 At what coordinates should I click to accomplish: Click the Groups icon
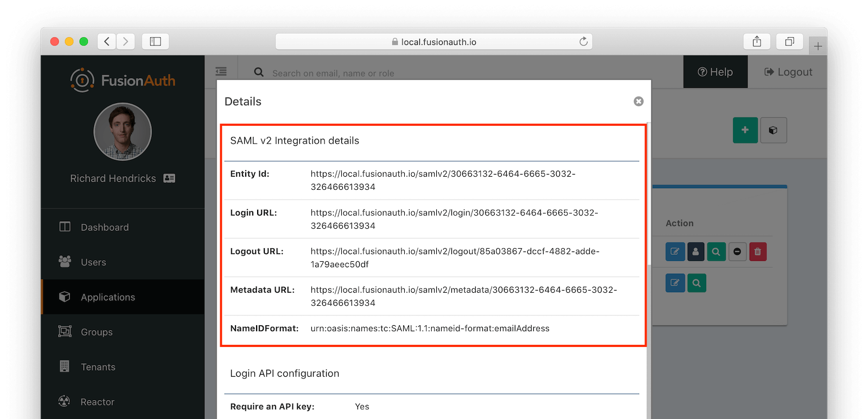[65, 331]
